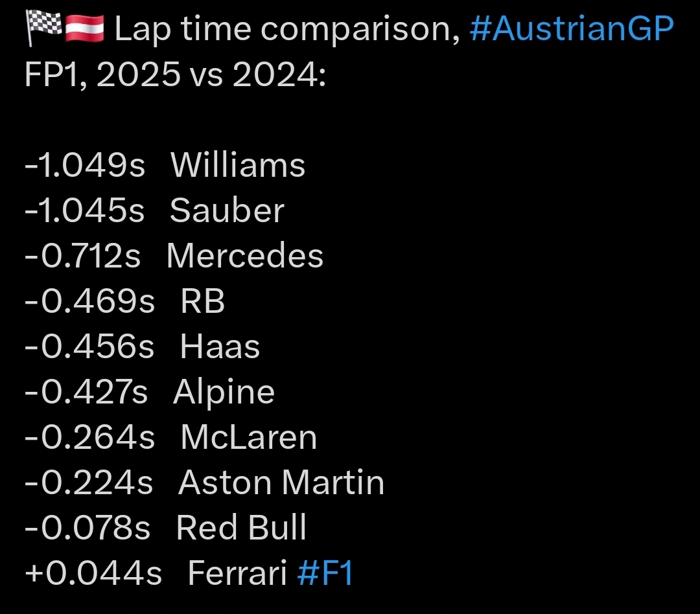Select the McLaren team name

(x=249, y=437)
